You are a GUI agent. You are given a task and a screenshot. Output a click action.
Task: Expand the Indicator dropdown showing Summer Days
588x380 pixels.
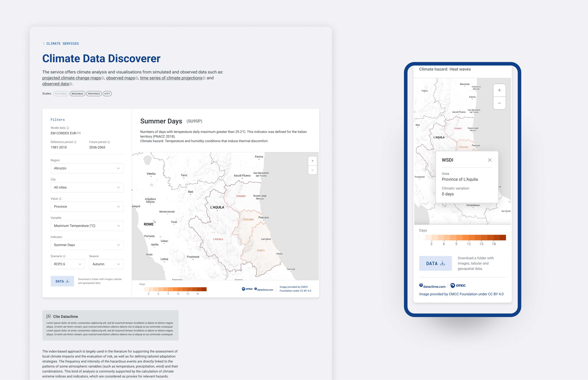click(87, 245)
